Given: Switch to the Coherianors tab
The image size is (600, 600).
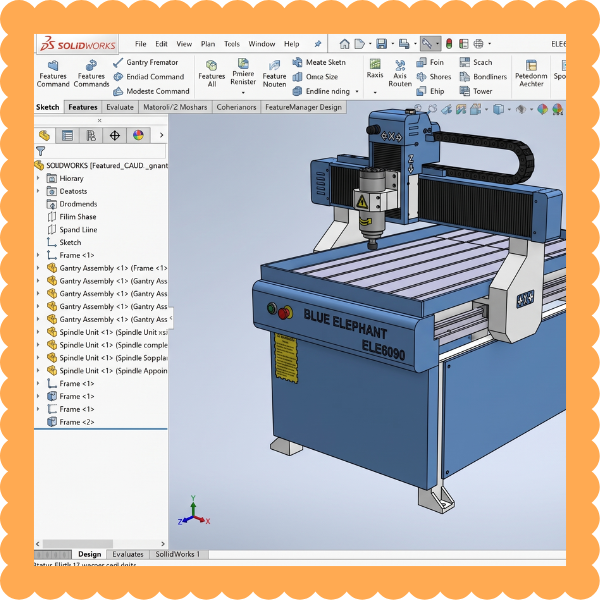Looking at the screenshot, I should (x=236, y=107).
